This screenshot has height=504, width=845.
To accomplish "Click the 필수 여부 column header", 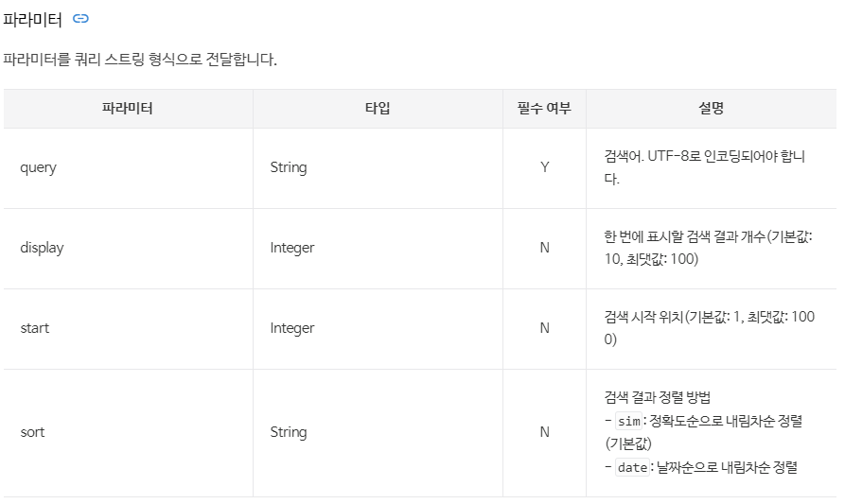I will click(x=544, y=109).
